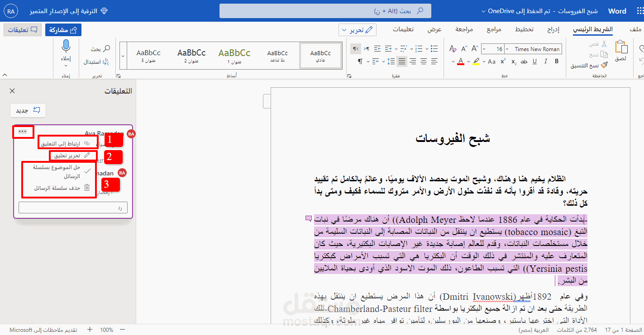Choose حل الموضوع بسلسلة الرسائل menu item
This screenshot has height=335, width=644.
pos(62,172)
